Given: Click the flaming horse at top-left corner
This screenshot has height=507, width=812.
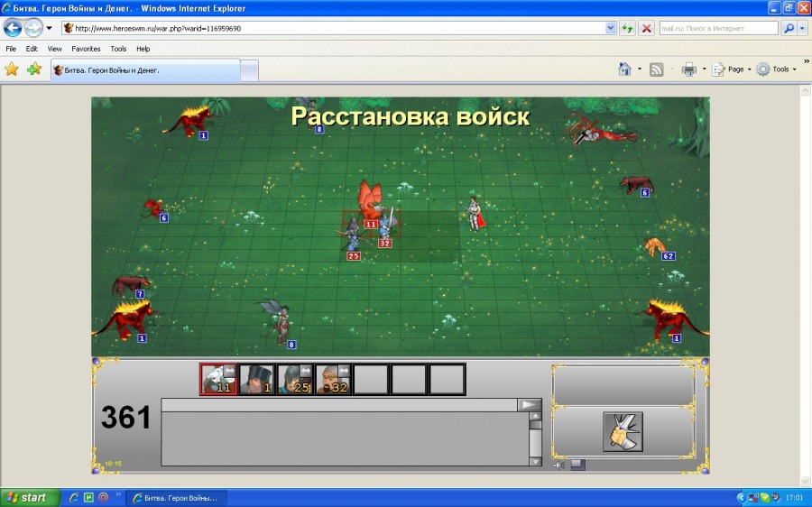Looking at the screenshot, I should (x=190, y=121).
